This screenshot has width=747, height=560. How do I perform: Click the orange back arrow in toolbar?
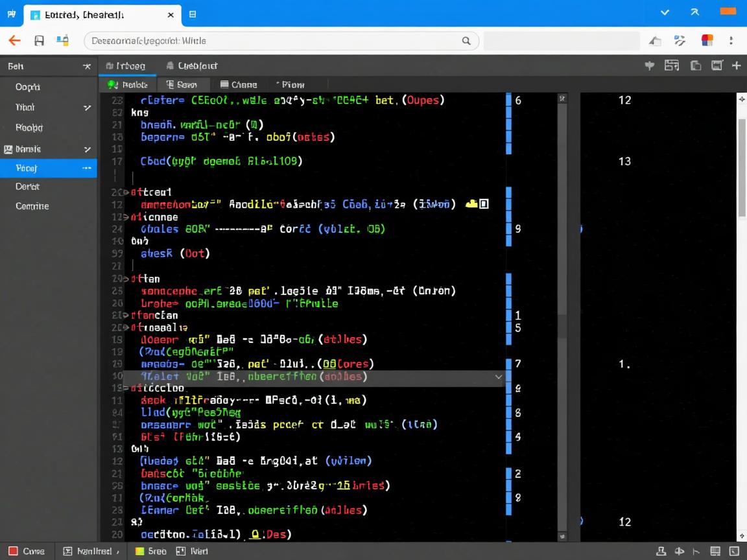(x=14, y=41)
